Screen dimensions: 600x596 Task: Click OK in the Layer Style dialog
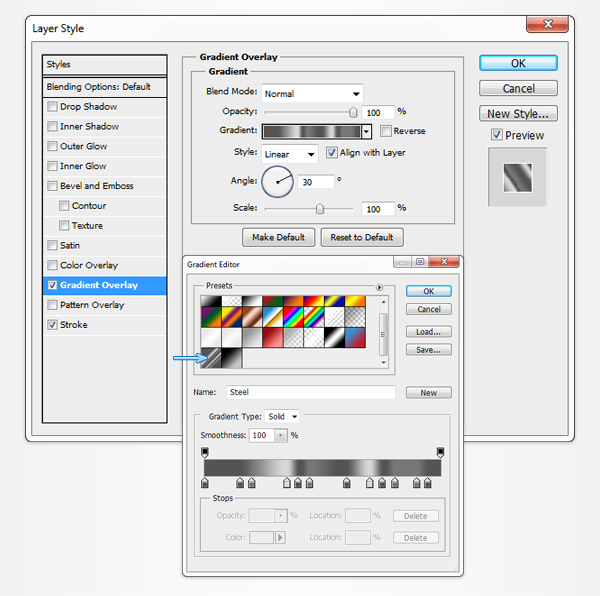(x=518, y=63)
